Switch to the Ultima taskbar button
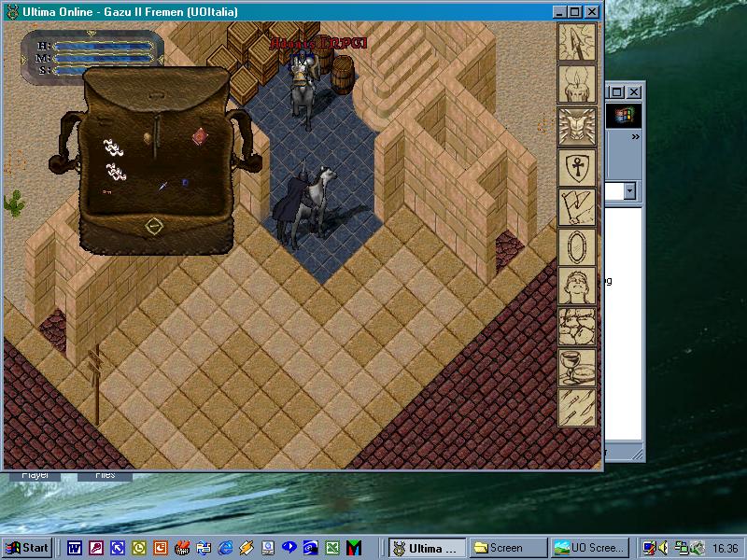The width and height of the screenshot is (747, 560). coord(428,548)
